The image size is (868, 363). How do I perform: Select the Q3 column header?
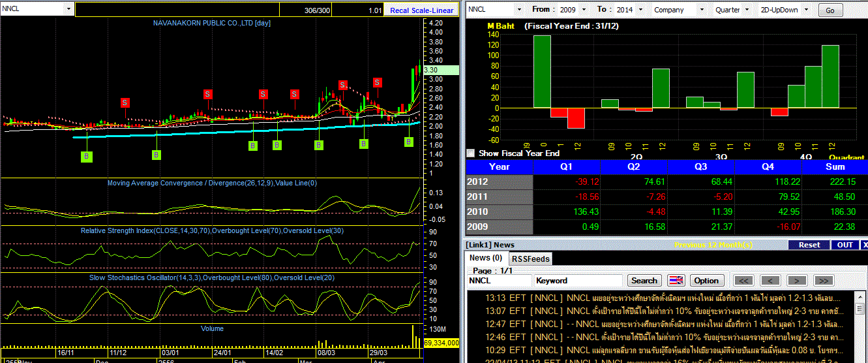700,166
